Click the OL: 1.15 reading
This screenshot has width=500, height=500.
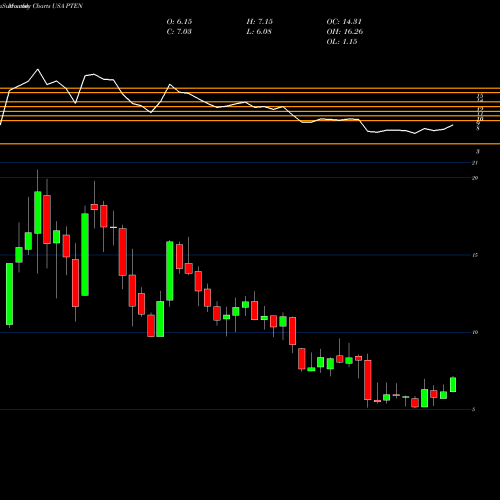[342, 42]
